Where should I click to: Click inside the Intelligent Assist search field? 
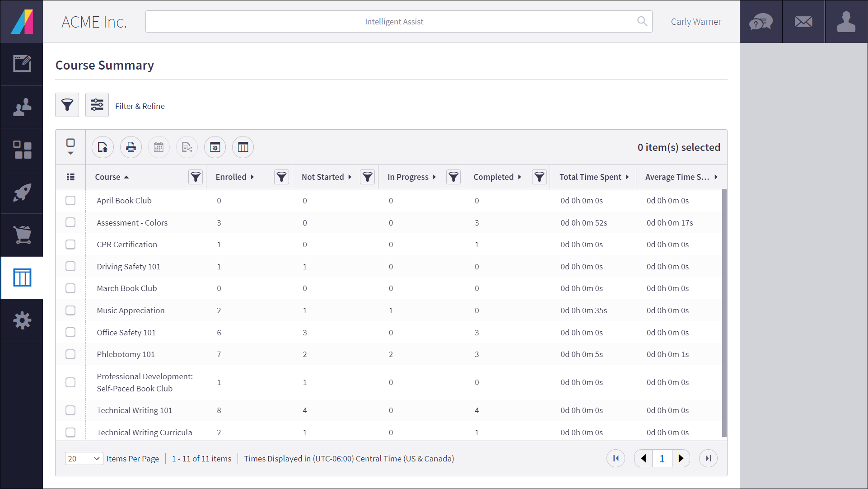click(x=394, y=21)
